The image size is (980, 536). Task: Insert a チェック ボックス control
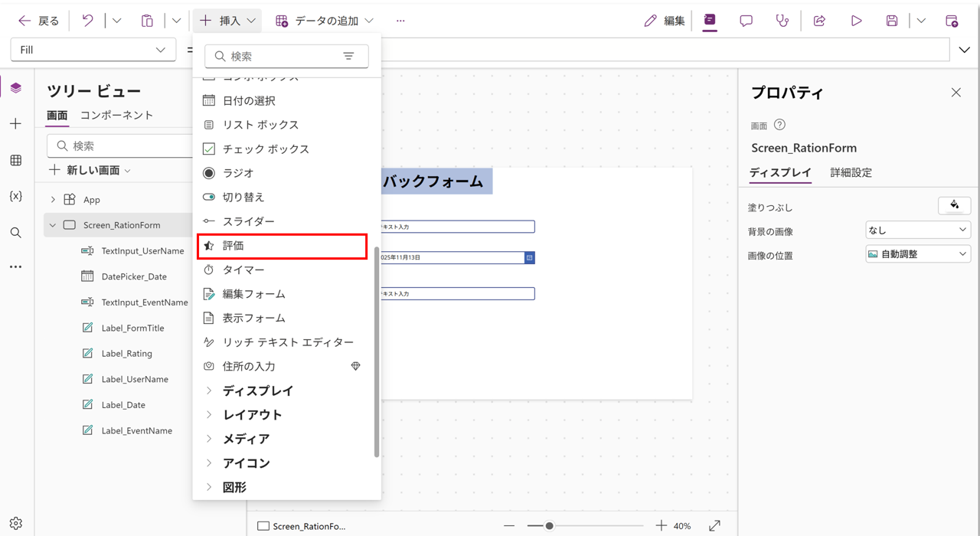(x=266, y=149)
